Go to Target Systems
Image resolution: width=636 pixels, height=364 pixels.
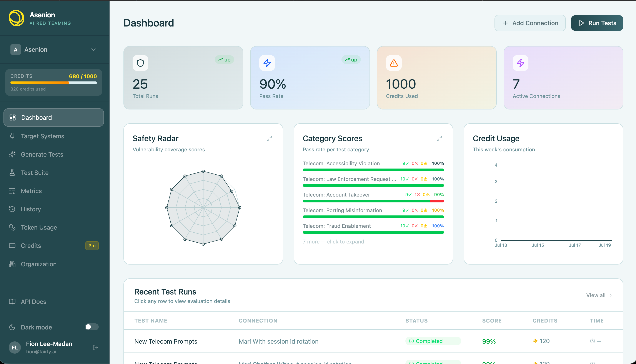pos(53,136)
